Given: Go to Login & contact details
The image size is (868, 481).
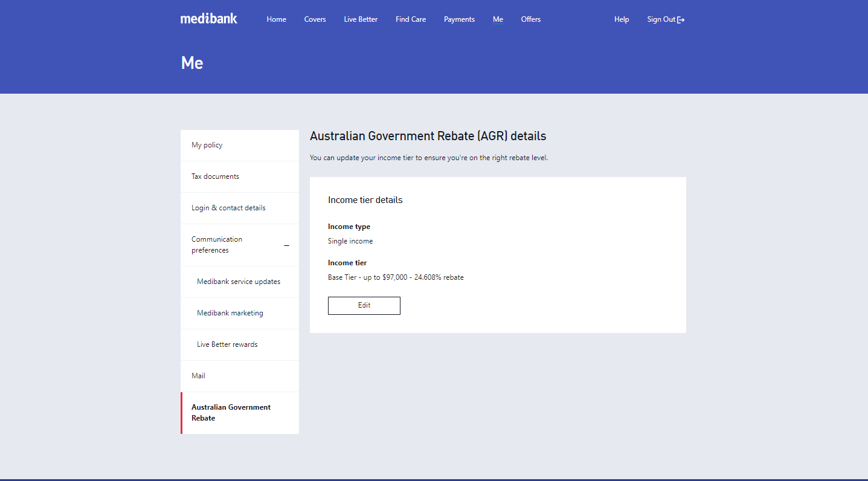Looking at the screenshot, I should (x=240, y=208).
